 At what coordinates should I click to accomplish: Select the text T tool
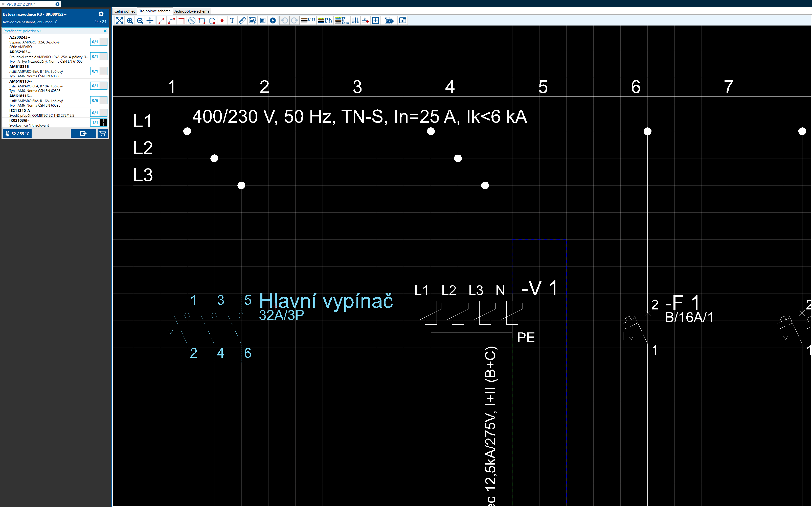tap(232, 21)
